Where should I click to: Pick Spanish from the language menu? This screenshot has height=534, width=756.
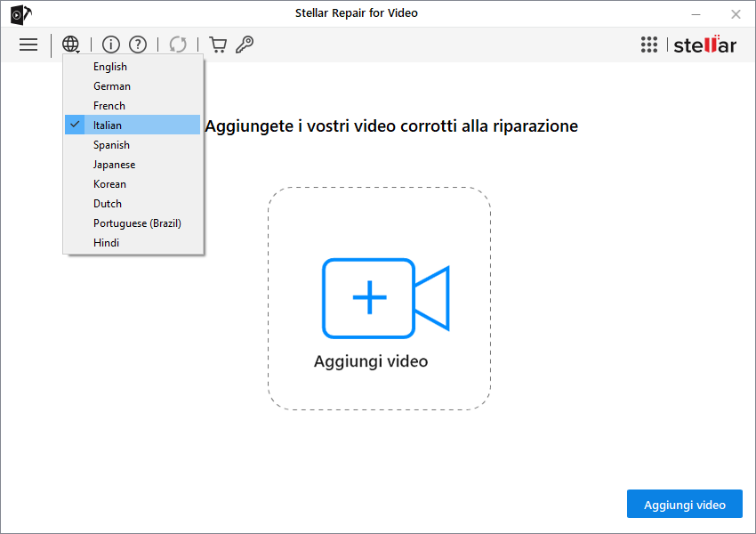coord(133,145)
